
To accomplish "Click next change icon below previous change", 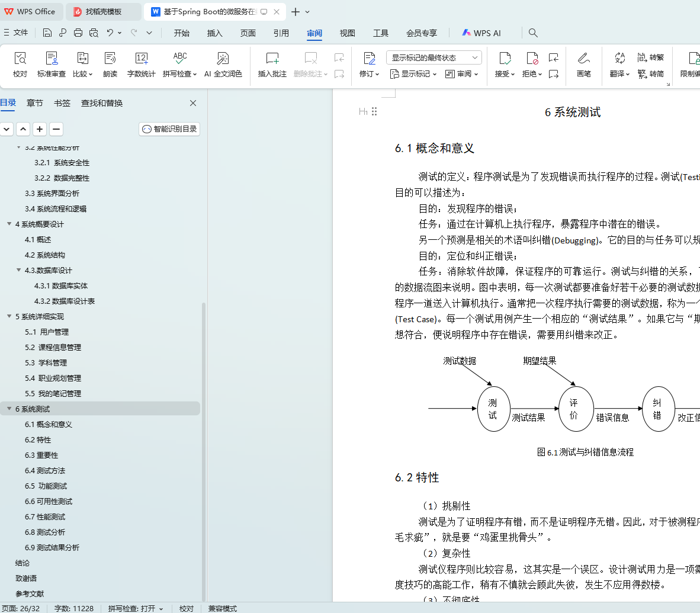I will coord(554,73).
